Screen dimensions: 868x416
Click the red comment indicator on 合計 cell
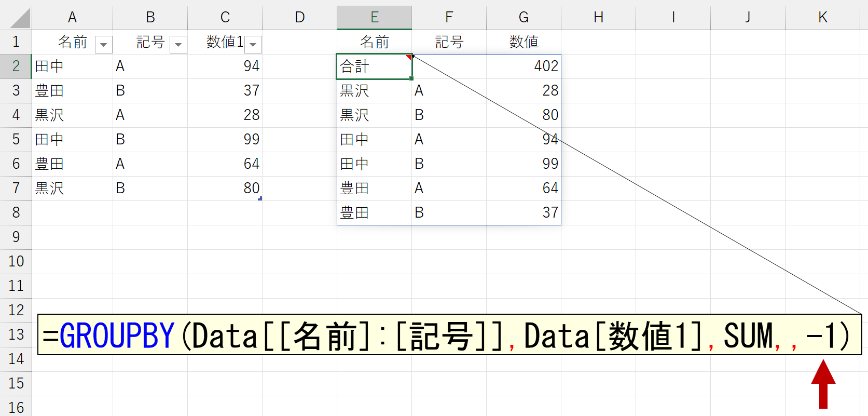[x=409, y=57]
